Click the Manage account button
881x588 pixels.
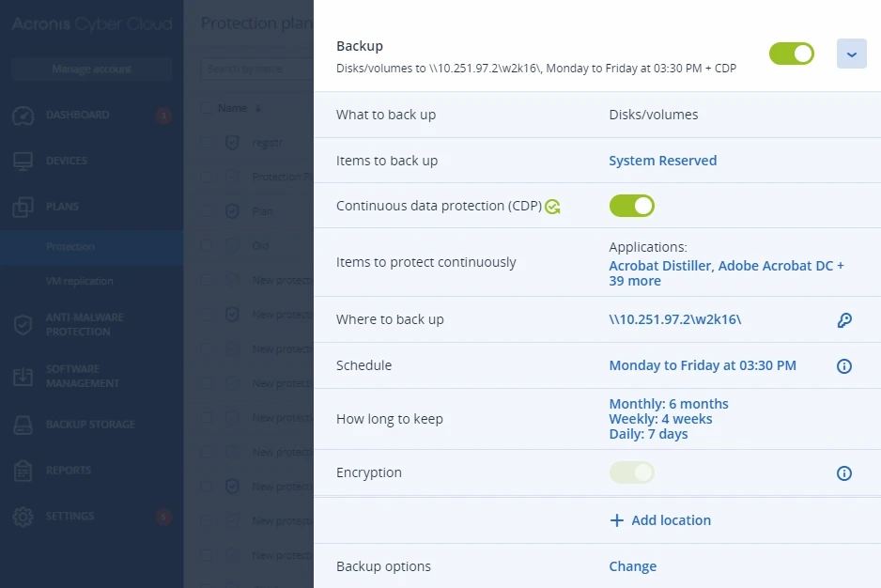(91, 69)
